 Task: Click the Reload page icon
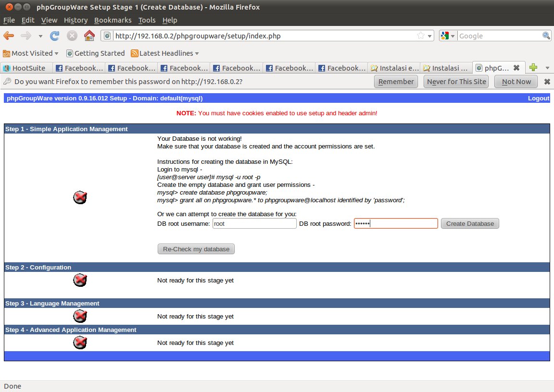[55, 36]
